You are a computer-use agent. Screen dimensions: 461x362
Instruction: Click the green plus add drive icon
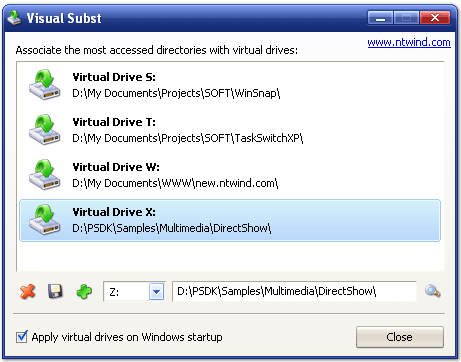pos(84,292)
